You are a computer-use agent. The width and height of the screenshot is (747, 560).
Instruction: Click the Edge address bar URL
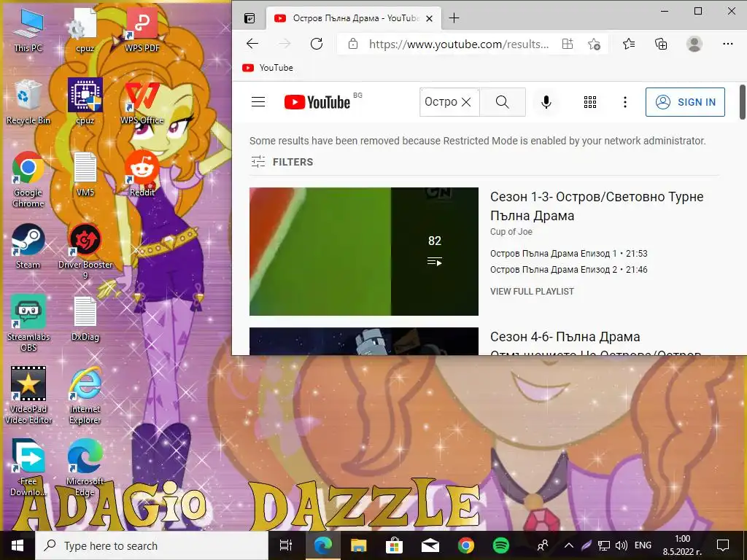point(459,44)
